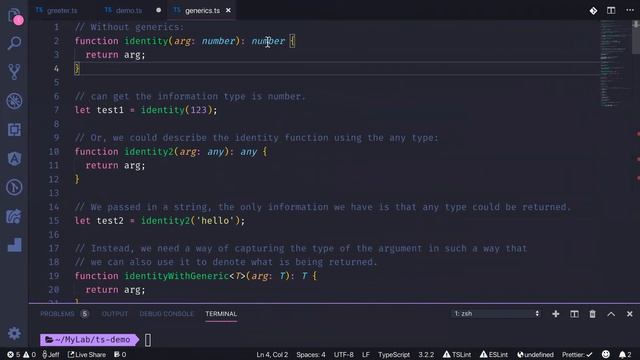640x360 pixels.
Task: Click errors and warnings count in status bar
Action: coord(21,354)
